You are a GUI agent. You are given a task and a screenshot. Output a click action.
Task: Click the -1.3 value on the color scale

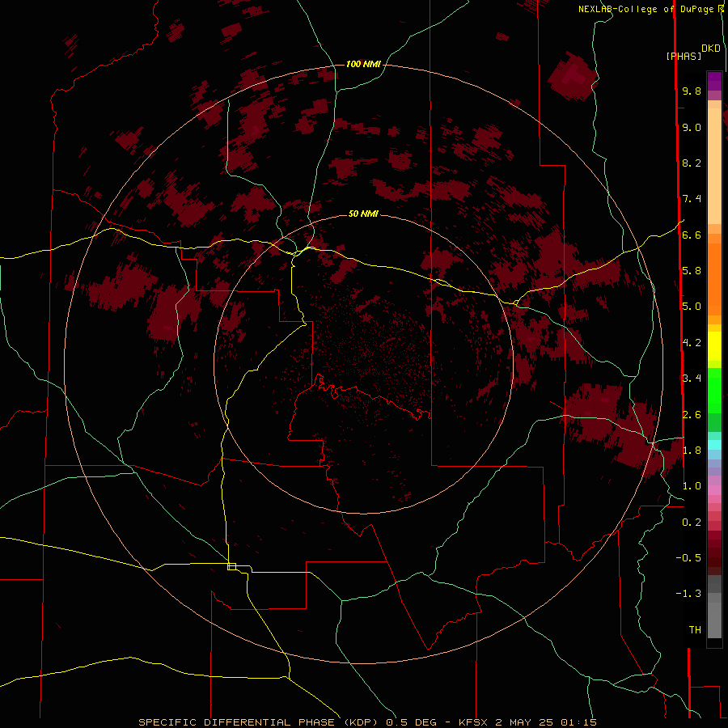[688, 594]
